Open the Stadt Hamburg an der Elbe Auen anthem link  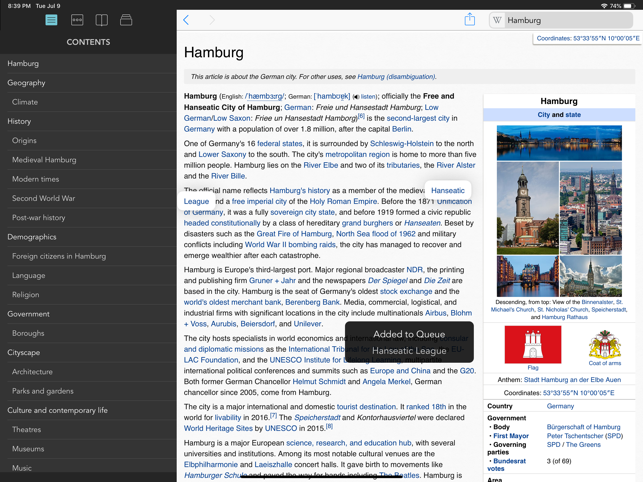click(x=572, y=380)
